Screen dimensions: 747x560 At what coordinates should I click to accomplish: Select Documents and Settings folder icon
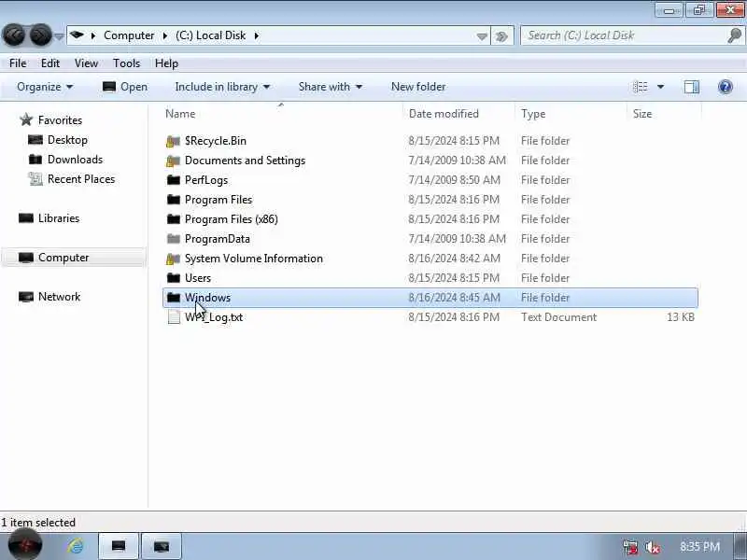click(x=174, y=161)
